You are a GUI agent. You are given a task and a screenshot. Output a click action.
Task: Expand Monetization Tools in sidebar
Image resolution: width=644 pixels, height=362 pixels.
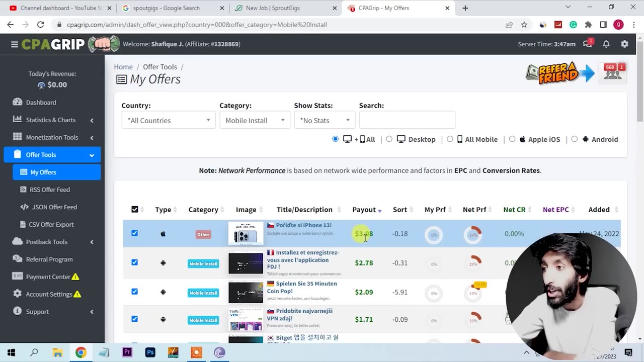(52, 137)
